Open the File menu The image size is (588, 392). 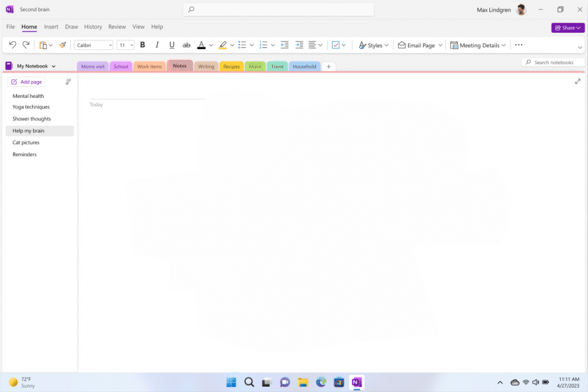tap(10, 27)
